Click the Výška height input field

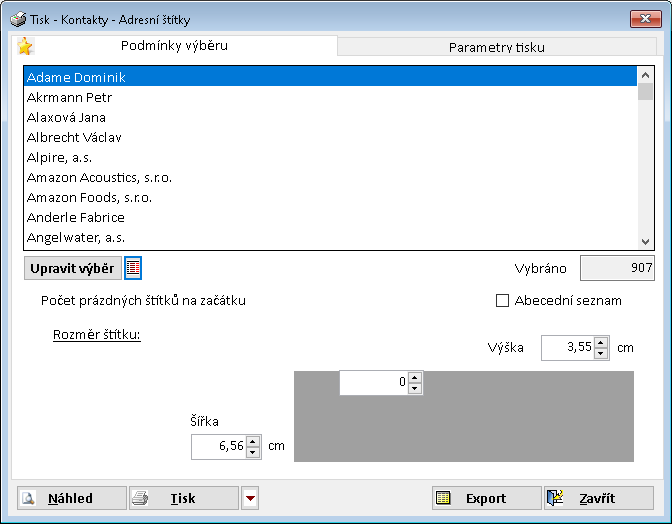(x=566, y=348)
